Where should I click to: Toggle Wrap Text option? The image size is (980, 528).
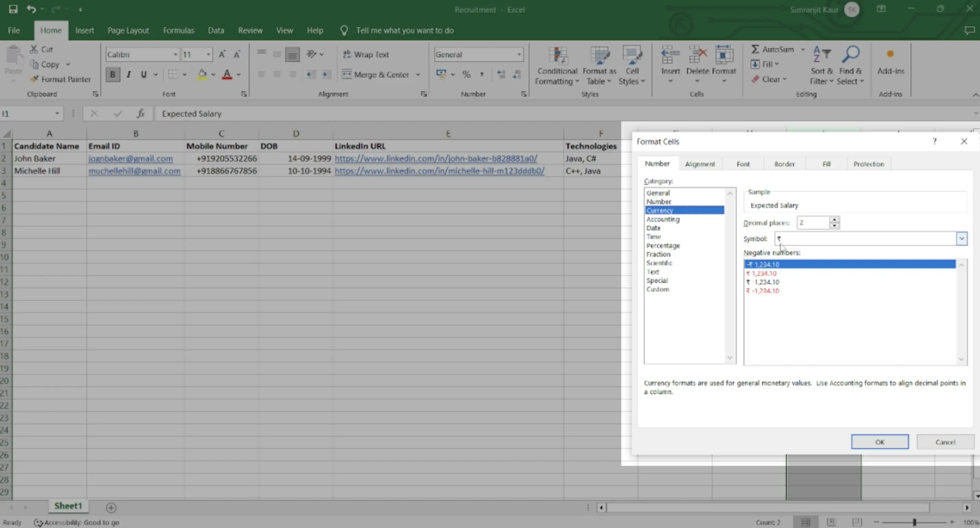366,54
